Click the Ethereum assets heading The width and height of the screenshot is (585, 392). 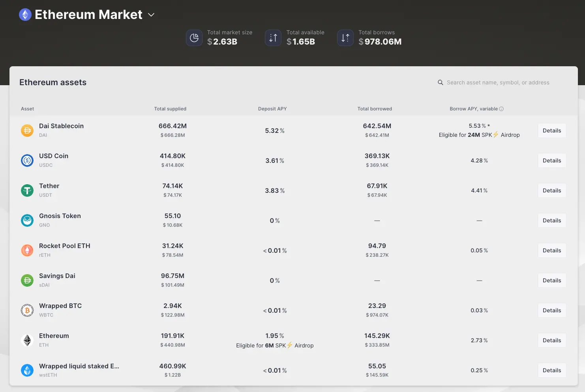tap(53, 82)
